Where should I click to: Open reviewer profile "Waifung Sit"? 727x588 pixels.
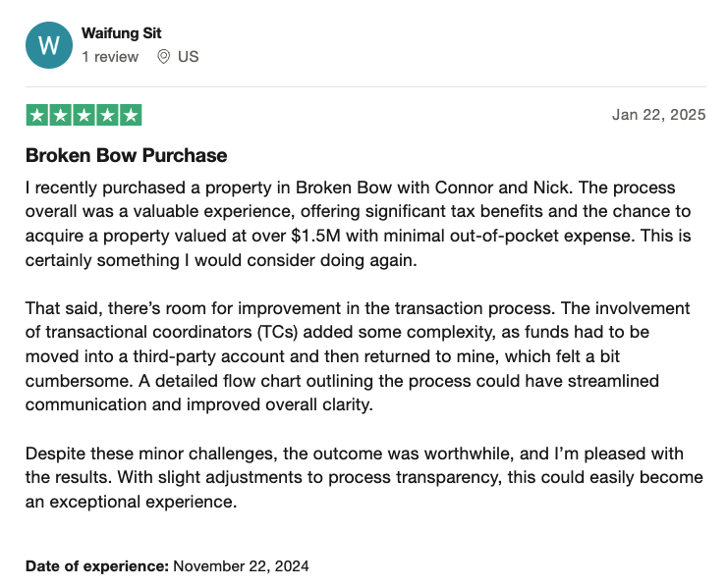(x=122, y=33)
